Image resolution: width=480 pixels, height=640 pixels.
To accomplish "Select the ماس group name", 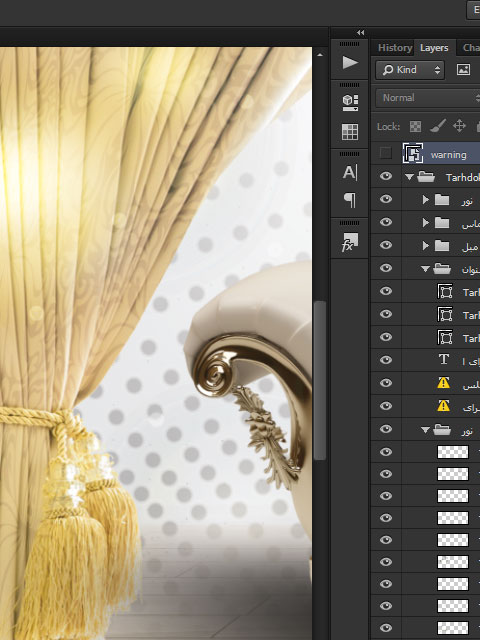I will tap(471, 224).
